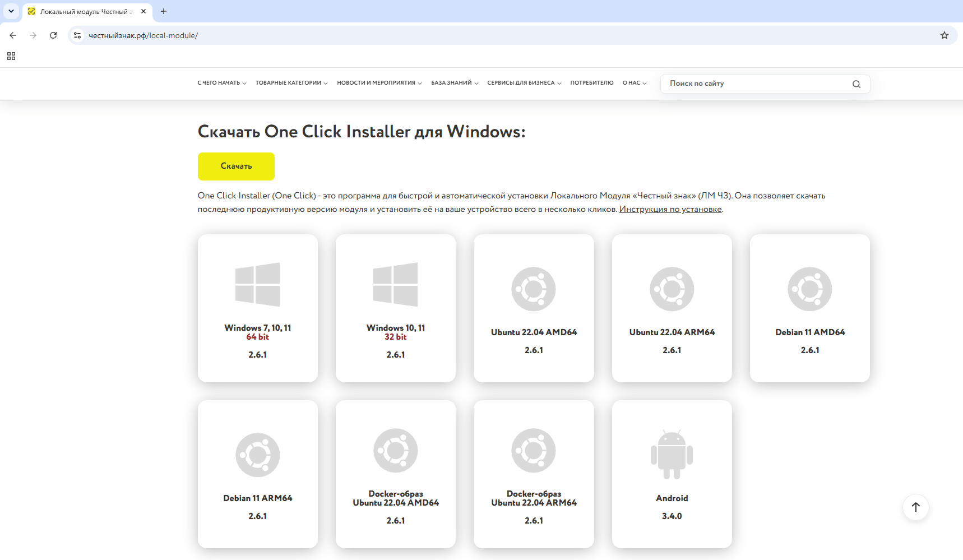Open the browser apps grid shortcut
The width and height of the screenshot is (963, 560).
(x=11, y=56)
